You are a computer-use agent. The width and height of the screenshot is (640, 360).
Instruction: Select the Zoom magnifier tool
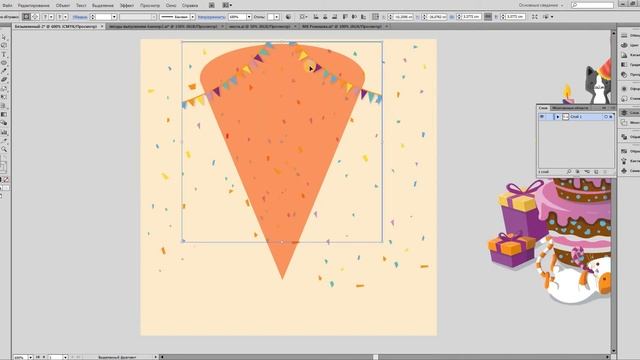[x=4, y=149]
